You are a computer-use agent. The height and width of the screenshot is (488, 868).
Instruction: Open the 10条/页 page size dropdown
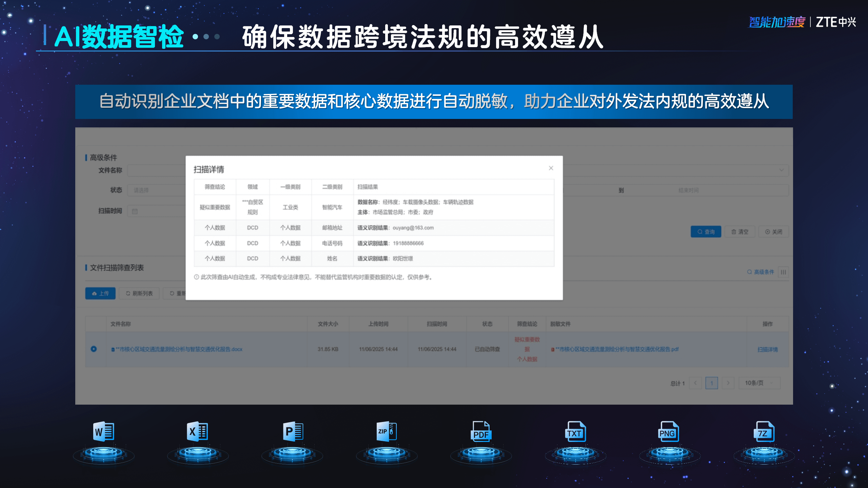click(x=759, y=383)
